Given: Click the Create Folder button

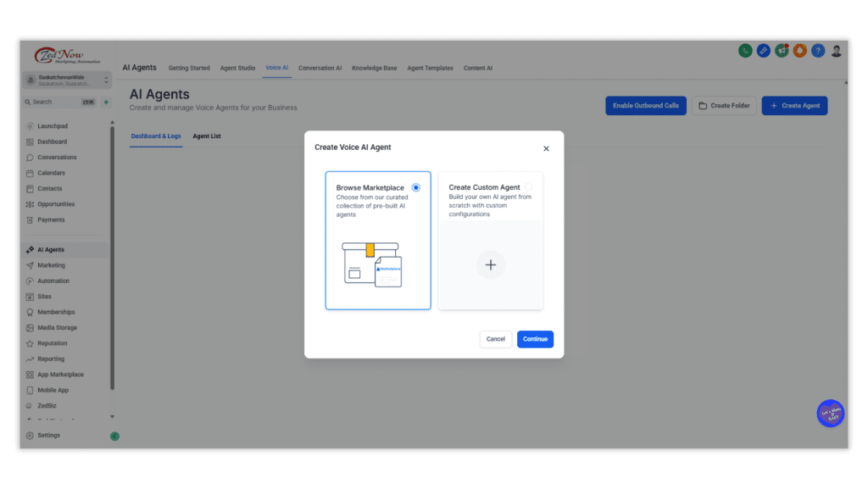Looking at the screenshot, I should click(x=724, y=105).
